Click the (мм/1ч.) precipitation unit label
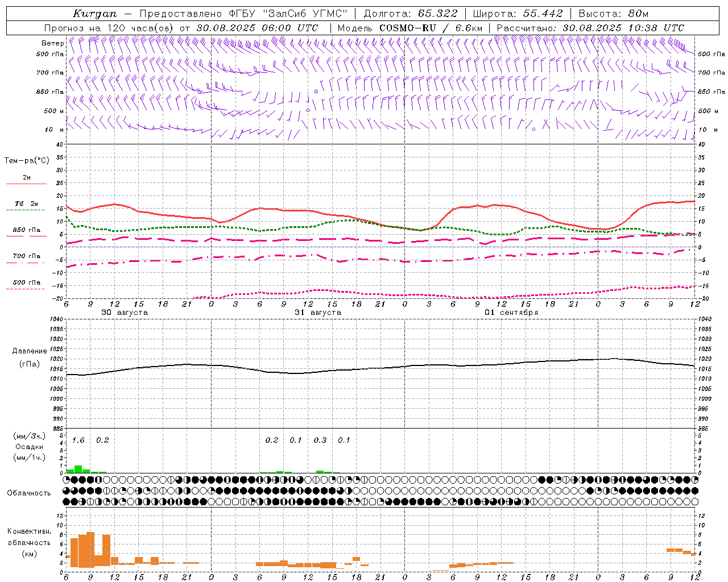Viewport: 728px width, 582px height. (29, 458)
